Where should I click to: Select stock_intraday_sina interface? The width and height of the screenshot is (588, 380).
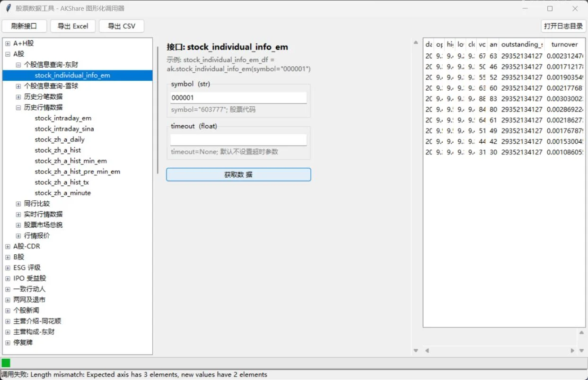(x=64, y=129)
